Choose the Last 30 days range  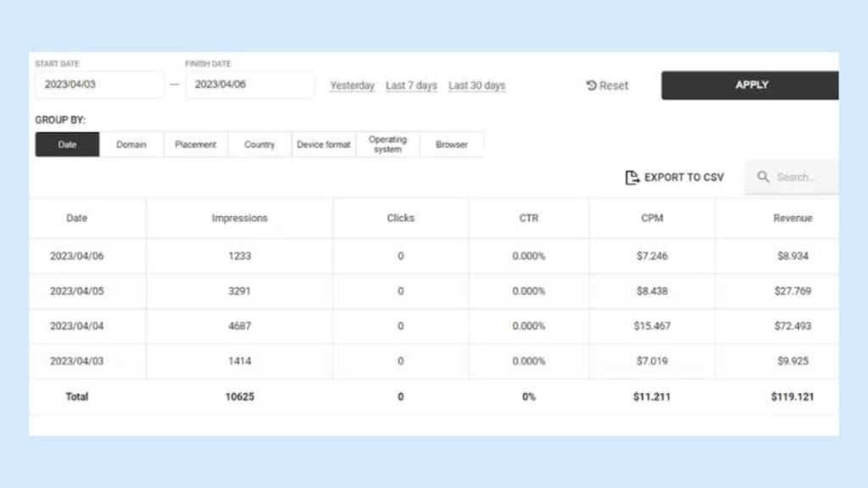476,86
